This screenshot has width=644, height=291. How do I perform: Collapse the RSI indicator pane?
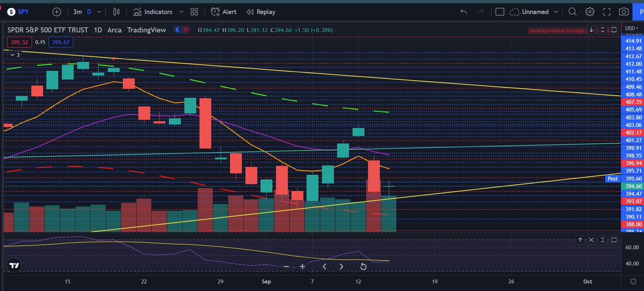pos(603,240)
